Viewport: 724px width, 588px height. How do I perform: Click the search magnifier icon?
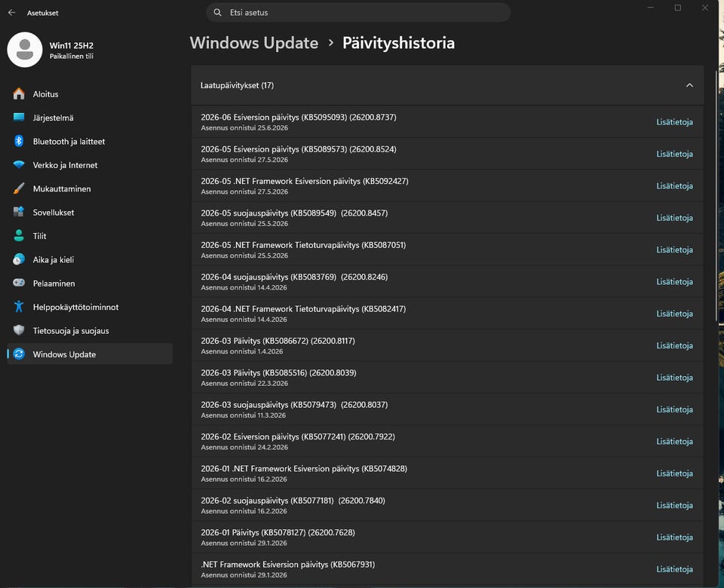point(217,13)
